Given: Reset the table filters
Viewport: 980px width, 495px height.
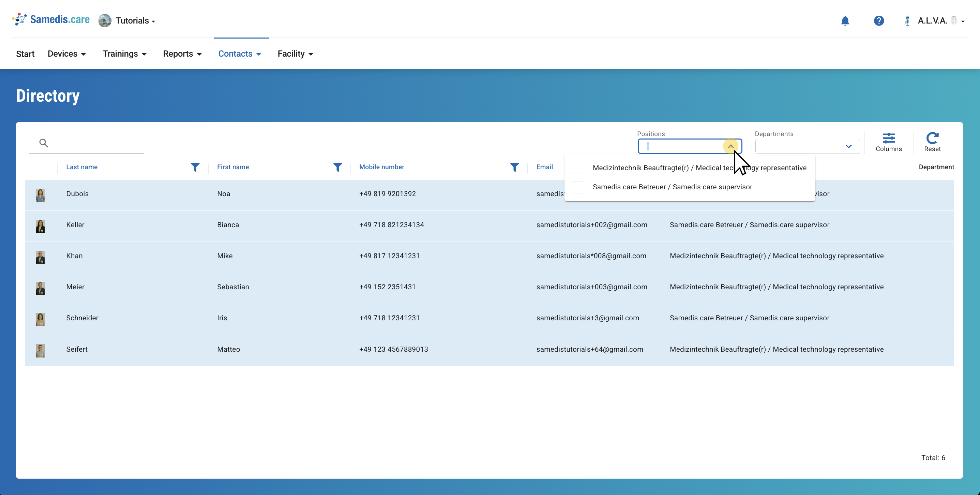Looking at the screenshot, I should [x=932, y=142].
